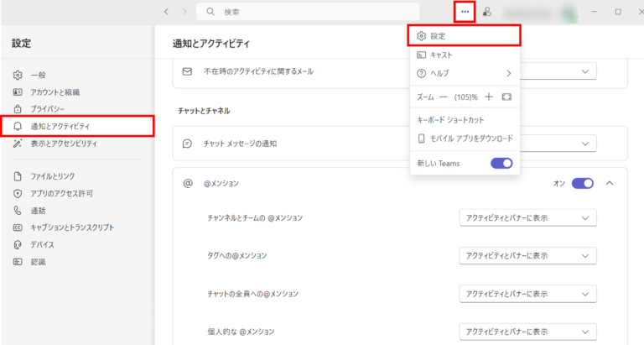This screenshot has width=644, height=345.
Task: Turn off the @メンション toggle
Action: click(583, 183)
